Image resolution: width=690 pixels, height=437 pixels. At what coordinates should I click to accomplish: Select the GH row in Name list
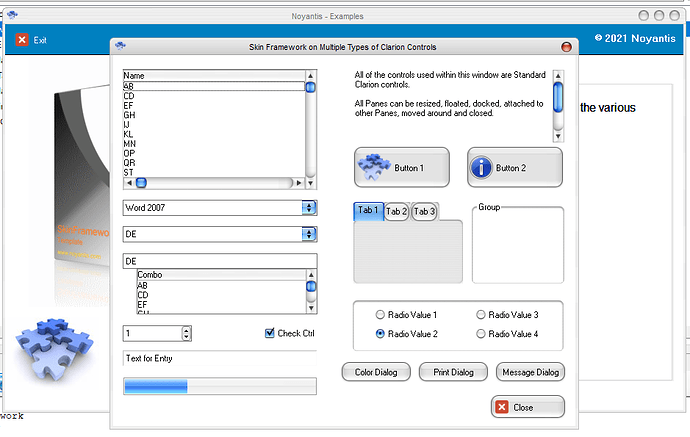[x=214, y=115]
